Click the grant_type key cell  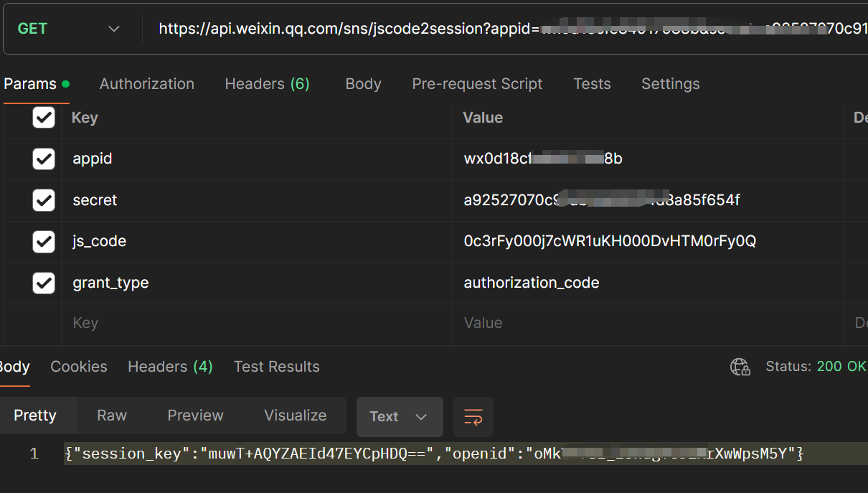coord(257,283)
